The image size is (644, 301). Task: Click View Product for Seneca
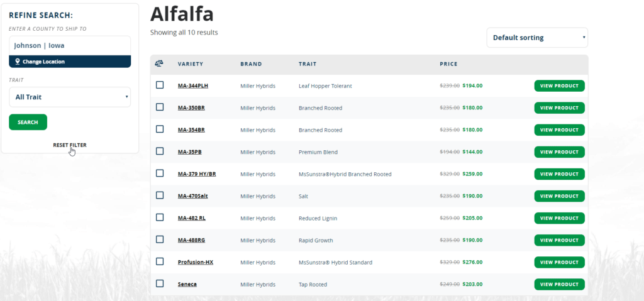click(x=559, y=284)
